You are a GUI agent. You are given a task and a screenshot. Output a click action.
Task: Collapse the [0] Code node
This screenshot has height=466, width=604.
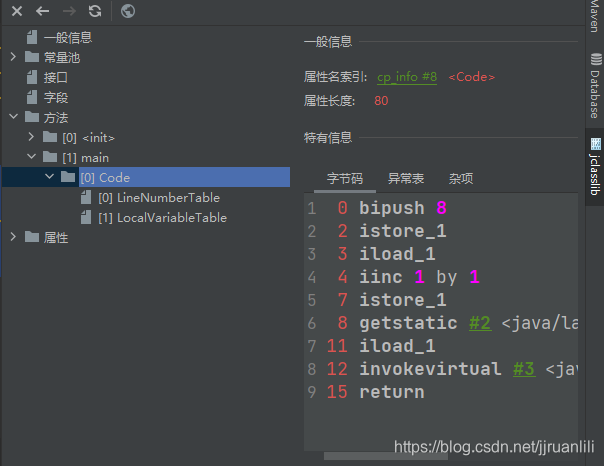click(50, 177)
